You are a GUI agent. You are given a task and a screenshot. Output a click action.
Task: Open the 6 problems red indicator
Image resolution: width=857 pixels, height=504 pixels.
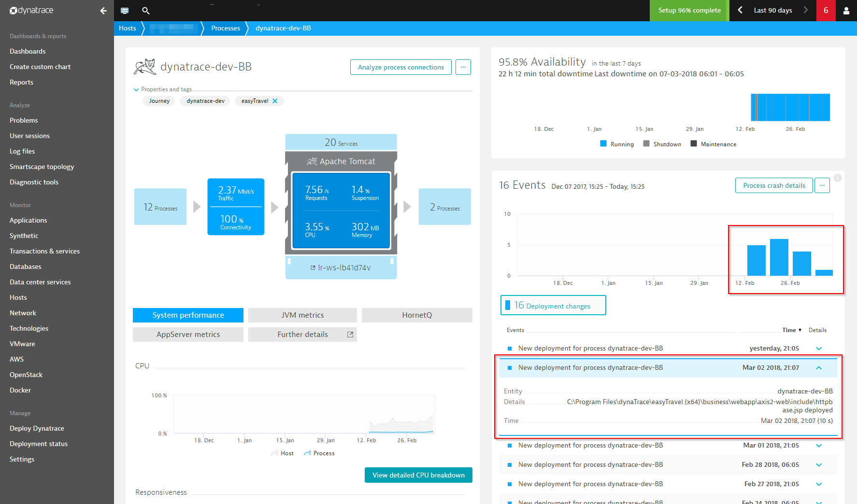tap(826, 11)
